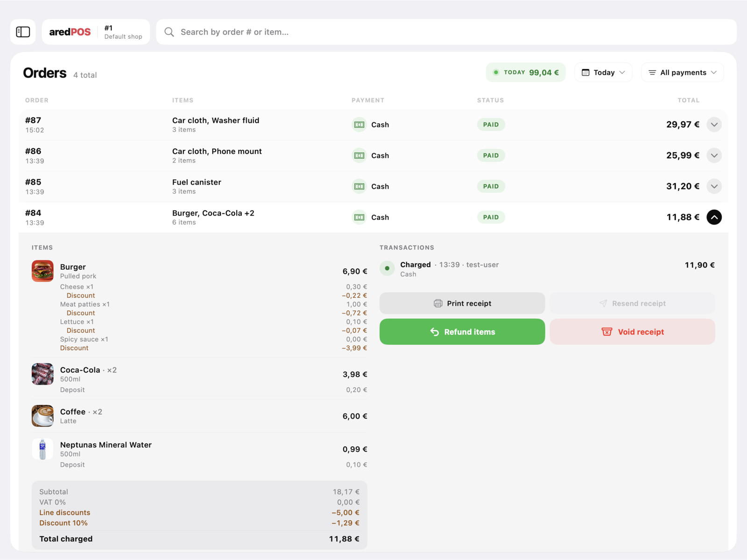
Task: Click the Total charged 11,88 € row
Action: click(x=199, y=539)
